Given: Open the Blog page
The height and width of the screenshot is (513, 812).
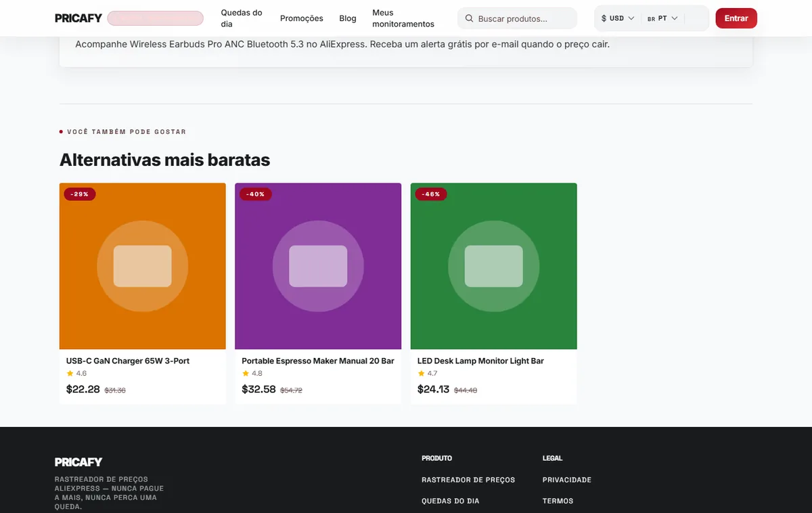Looking at the screenshot, I should (348, 18).
